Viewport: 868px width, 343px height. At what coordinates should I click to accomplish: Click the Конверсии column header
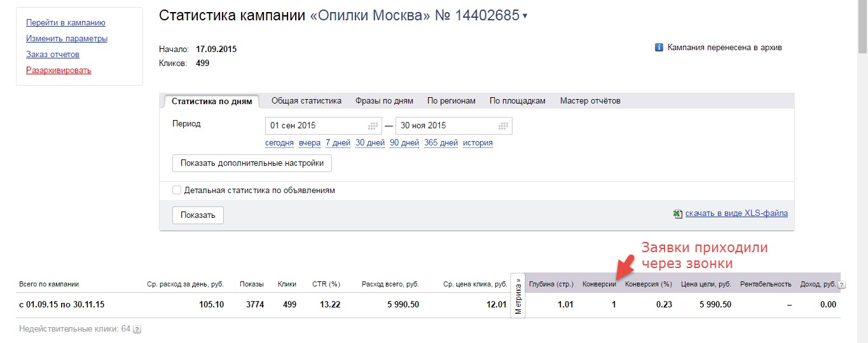599,285
